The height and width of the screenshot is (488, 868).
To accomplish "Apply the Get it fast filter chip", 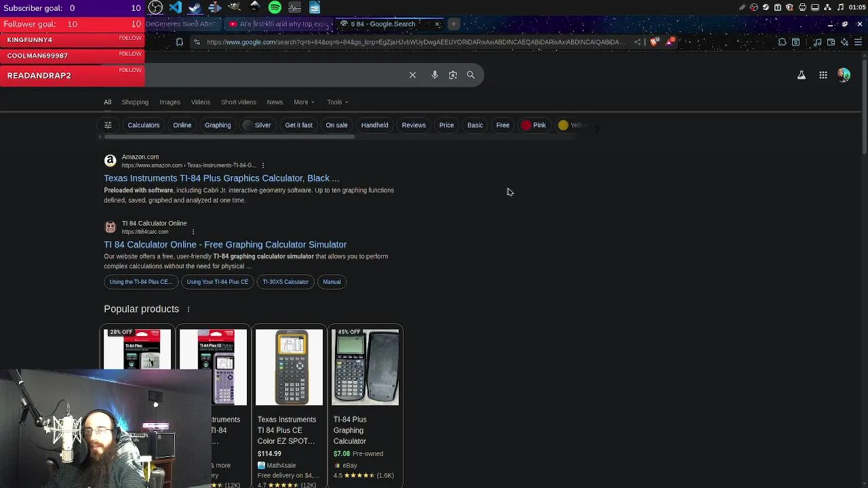I will tap(298, 125).
